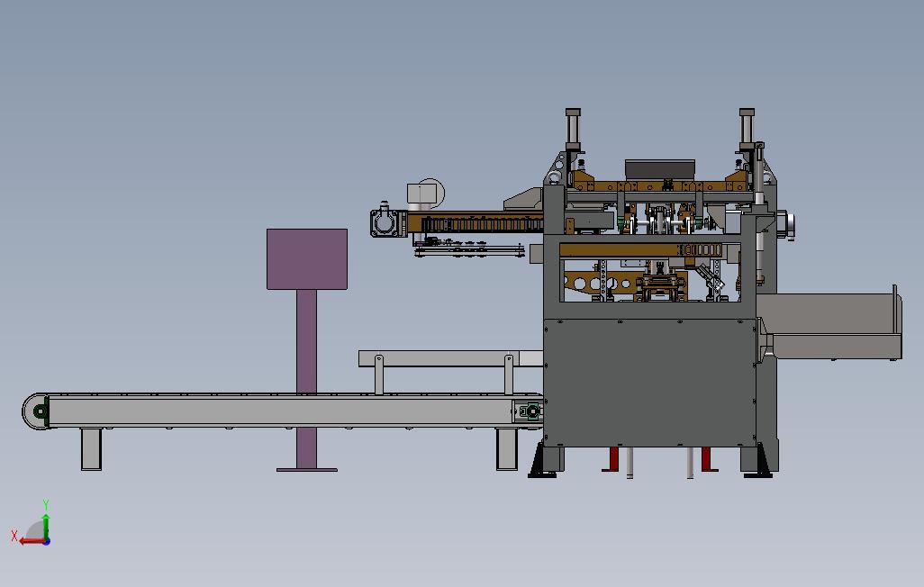Viewport: 924px width, 587px height.
Task: Select the right pneumatic cylinder on top of the frame
Action: [747, 129]
